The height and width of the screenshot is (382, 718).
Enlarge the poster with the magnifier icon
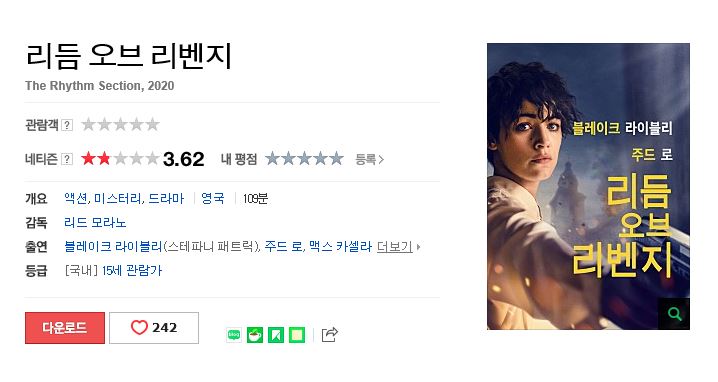pos(674,314)
